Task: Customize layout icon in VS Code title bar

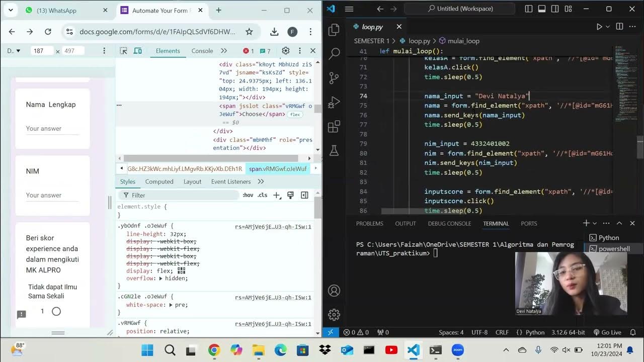Action: [x=568, y=9]
